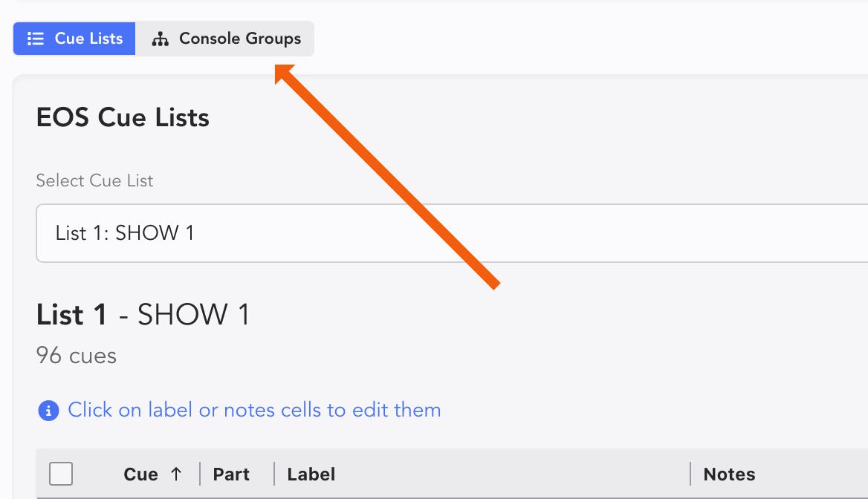Sort by the Cue column header
The width and height of the screenshot is (868, 499).
(140, 474)
